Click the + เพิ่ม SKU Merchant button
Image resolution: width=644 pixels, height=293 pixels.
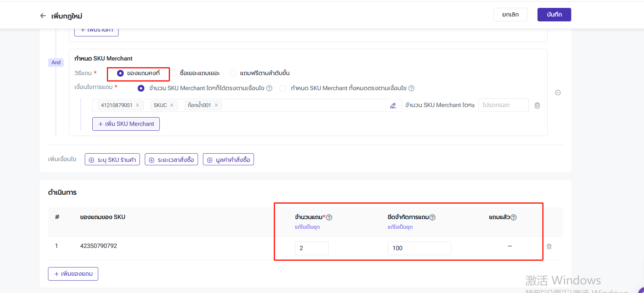click(x=126, y=124)
